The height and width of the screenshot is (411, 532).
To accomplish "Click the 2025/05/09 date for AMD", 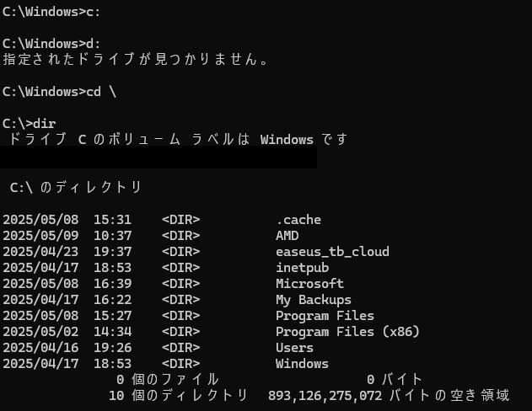I will 40,236.
